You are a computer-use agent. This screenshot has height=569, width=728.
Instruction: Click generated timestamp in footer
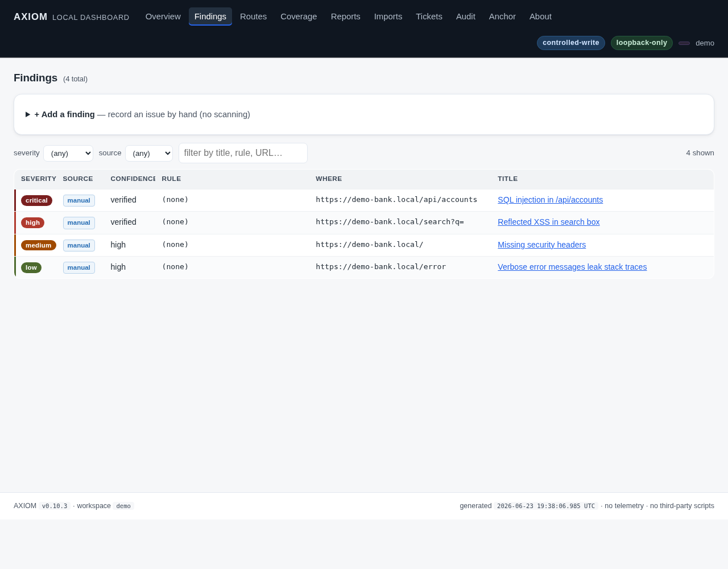[546, 506]
